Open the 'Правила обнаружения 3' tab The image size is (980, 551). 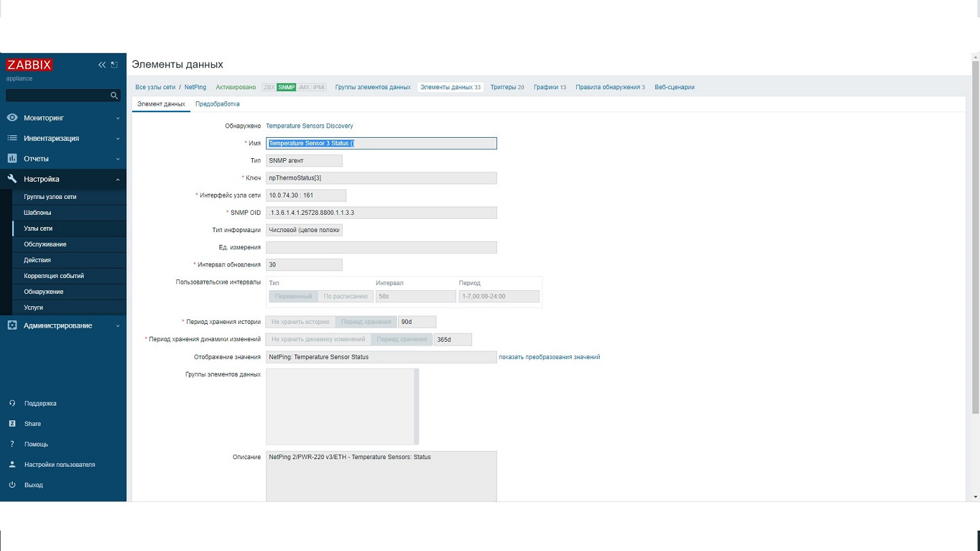coord(611,87)
